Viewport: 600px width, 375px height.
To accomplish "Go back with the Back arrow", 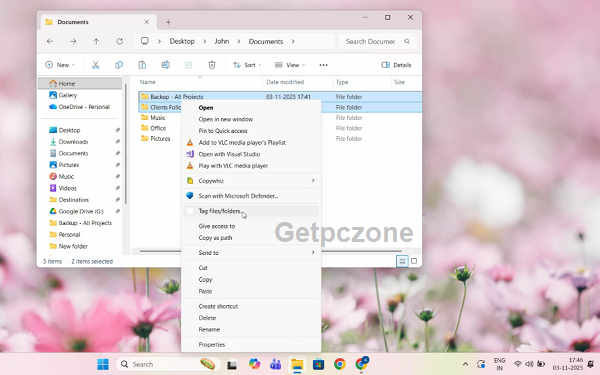I will [50, 41].
